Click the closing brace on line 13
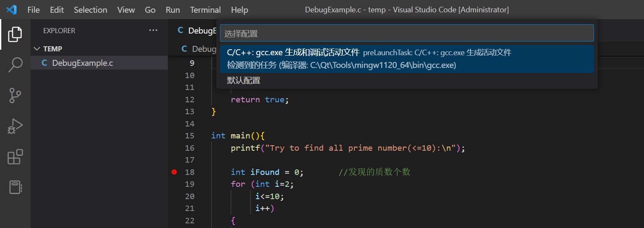 (x=214, y=111)
